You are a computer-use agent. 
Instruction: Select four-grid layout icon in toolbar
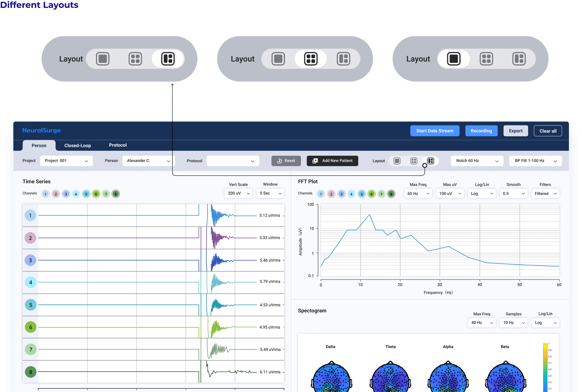click(414, 161)
